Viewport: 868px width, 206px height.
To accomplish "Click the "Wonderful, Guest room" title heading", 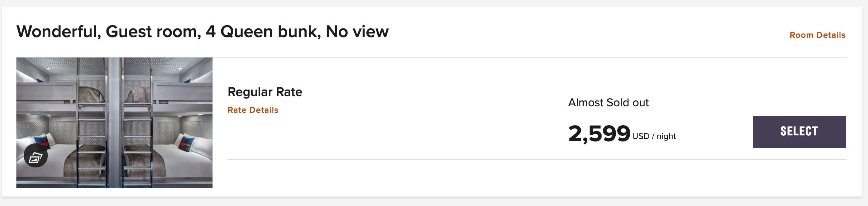I will pos(202,32).
